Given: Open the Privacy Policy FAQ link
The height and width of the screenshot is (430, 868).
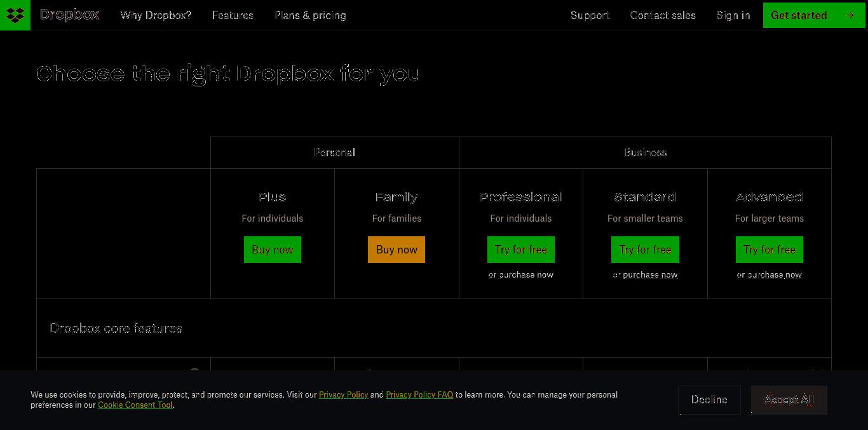Looking at the screenshot, I should [419, 394].
